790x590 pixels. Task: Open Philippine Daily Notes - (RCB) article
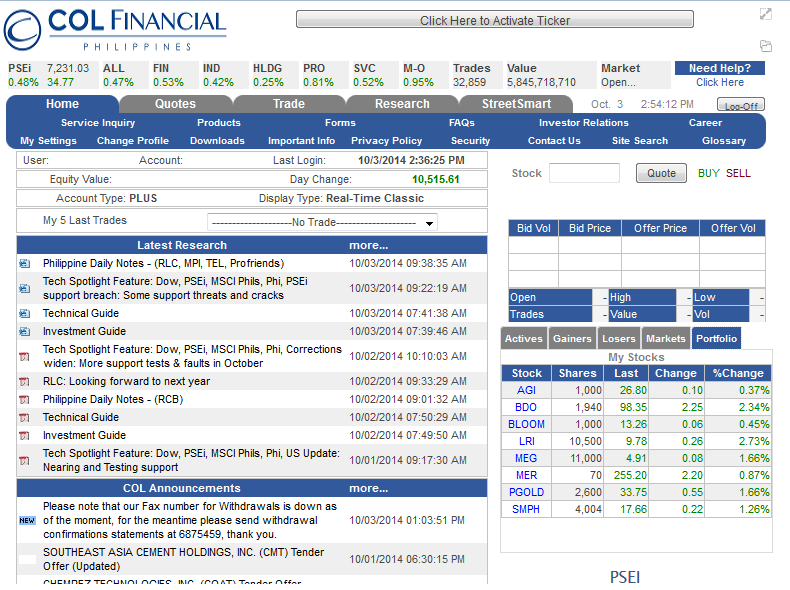113,400
